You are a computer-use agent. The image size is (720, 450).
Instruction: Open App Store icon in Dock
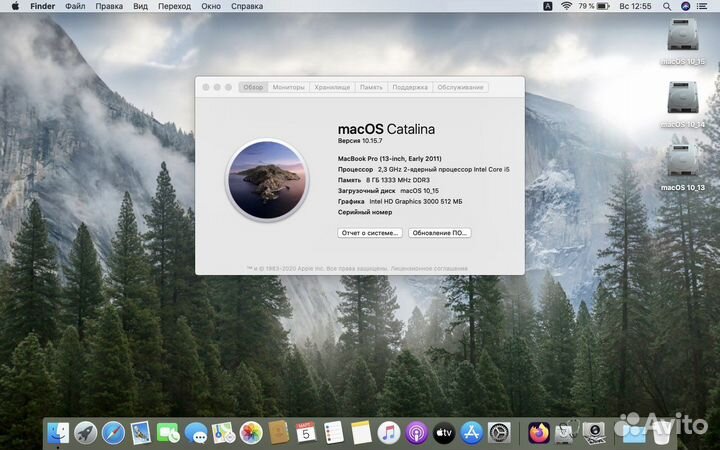(472, 433)
